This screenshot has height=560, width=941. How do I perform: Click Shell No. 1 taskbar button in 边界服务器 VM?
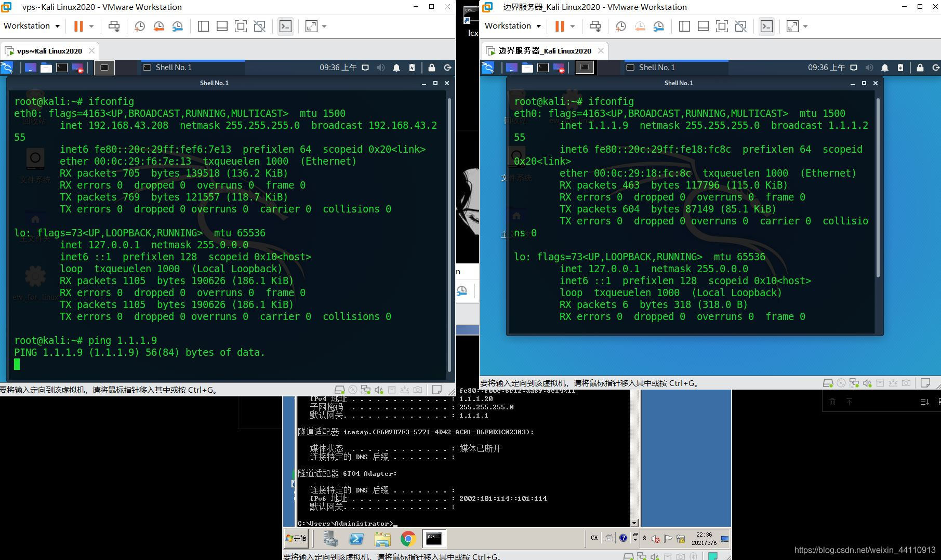(x=676, y=68)
